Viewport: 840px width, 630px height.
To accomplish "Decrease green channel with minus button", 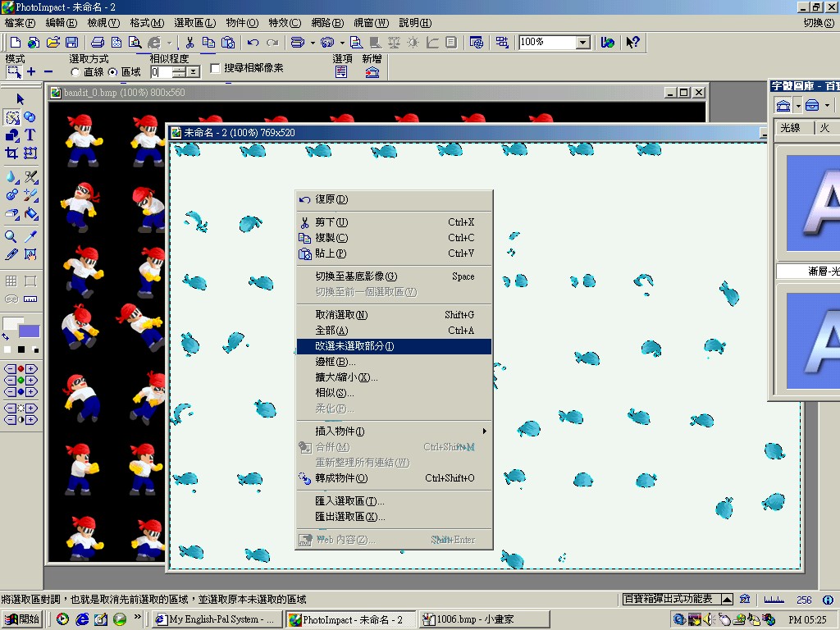I will click(10, 381).
